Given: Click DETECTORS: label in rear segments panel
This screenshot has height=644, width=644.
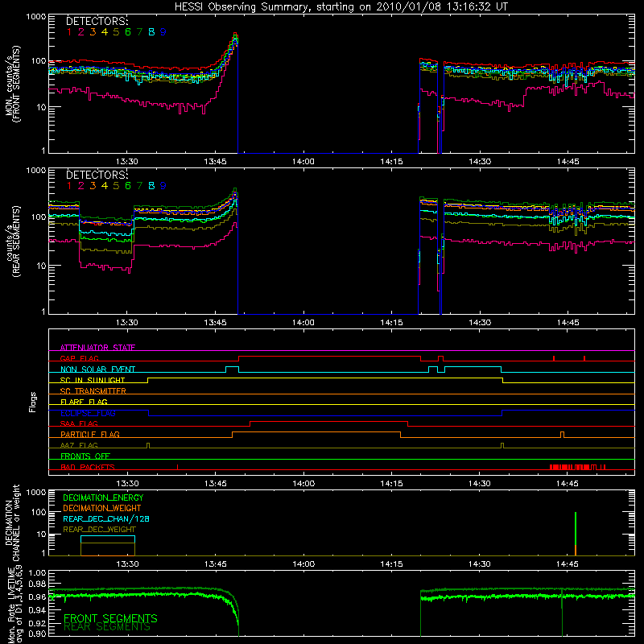Looking at the screenshot, I should [97, 175].
